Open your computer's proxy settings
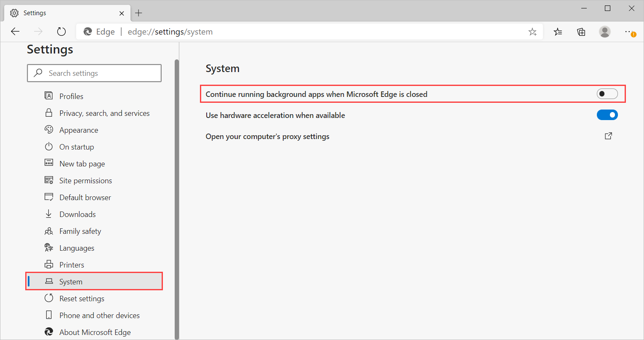 [267, 137]
